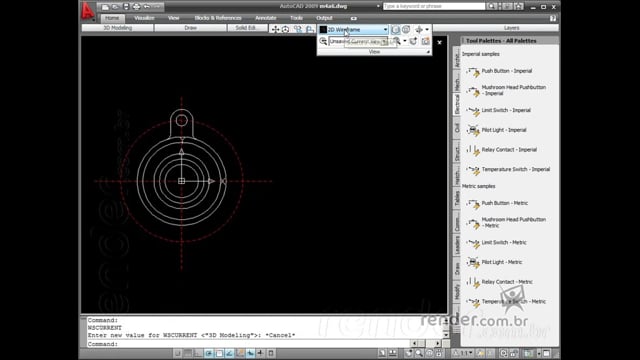This screenshot has height=360, width=640.
Task: Open the Visualize ribbon tab
Action: (144, 18)
